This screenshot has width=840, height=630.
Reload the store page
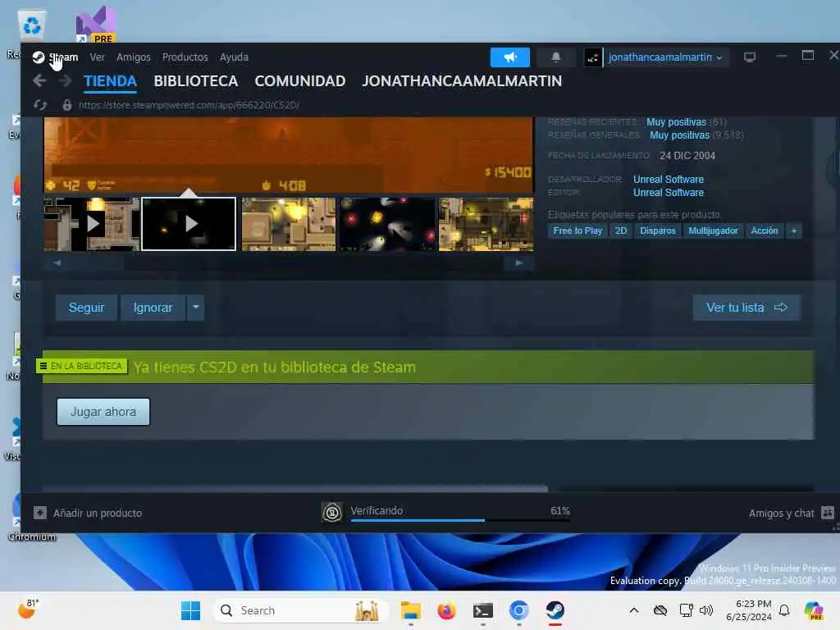(x=40, y=105)
